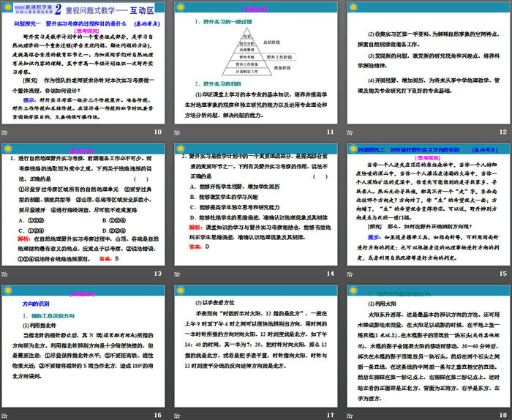
Task: Select slide 11 thumbnail with pyramid diagram
Action: [256, 63]
